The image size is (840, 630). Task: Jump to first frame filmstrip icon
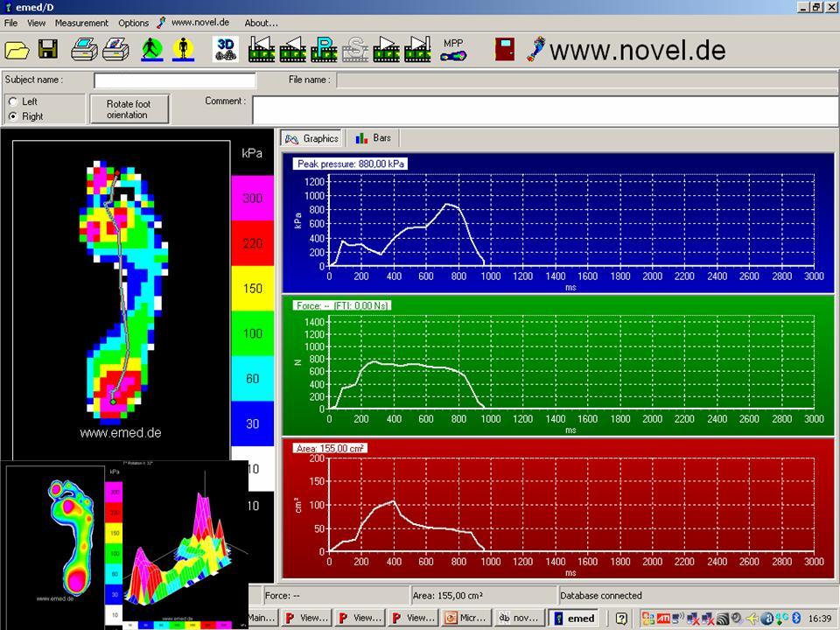(x=262, y=49)
